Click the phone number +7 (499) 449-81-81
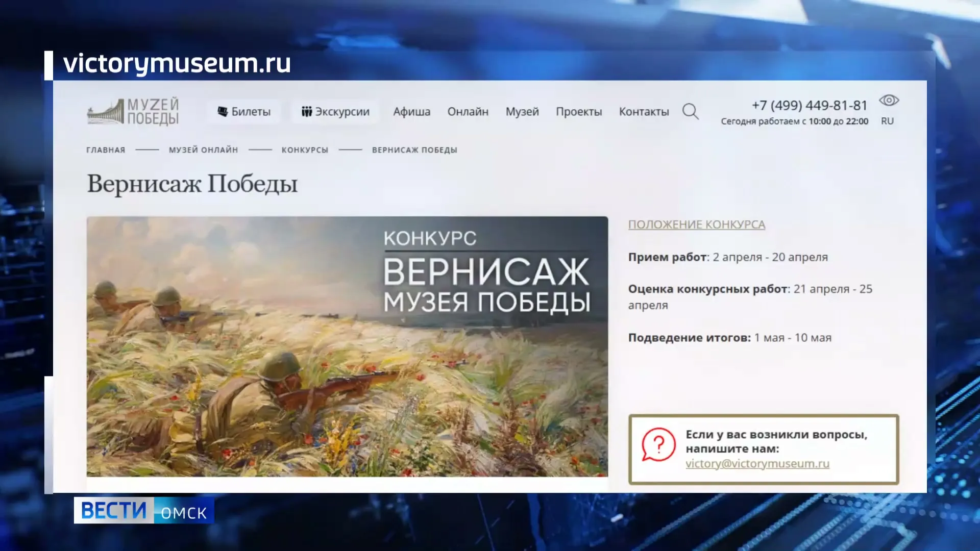 coord(809,105)
